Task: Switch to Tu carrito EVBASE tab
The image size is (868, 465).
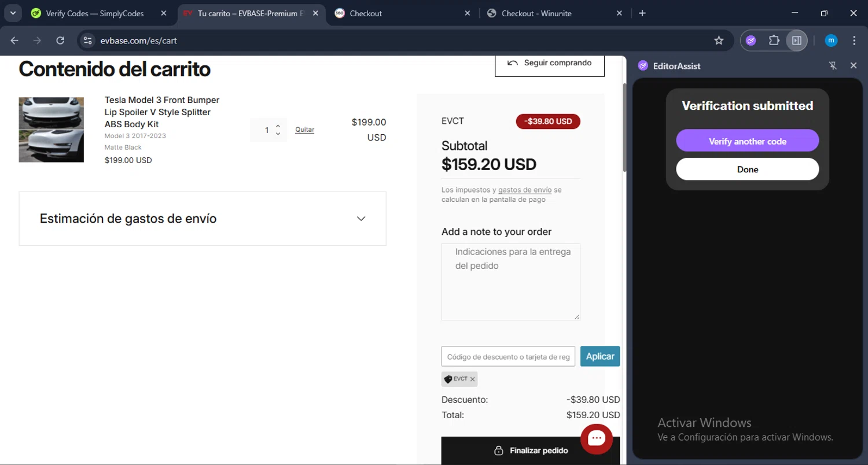Action: point(251,13)
